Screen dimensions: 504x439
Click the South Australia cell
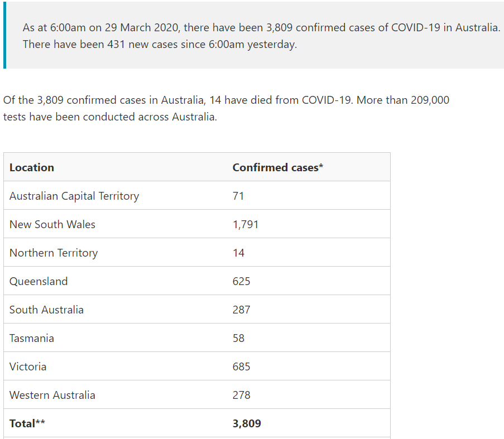point(46,310)
